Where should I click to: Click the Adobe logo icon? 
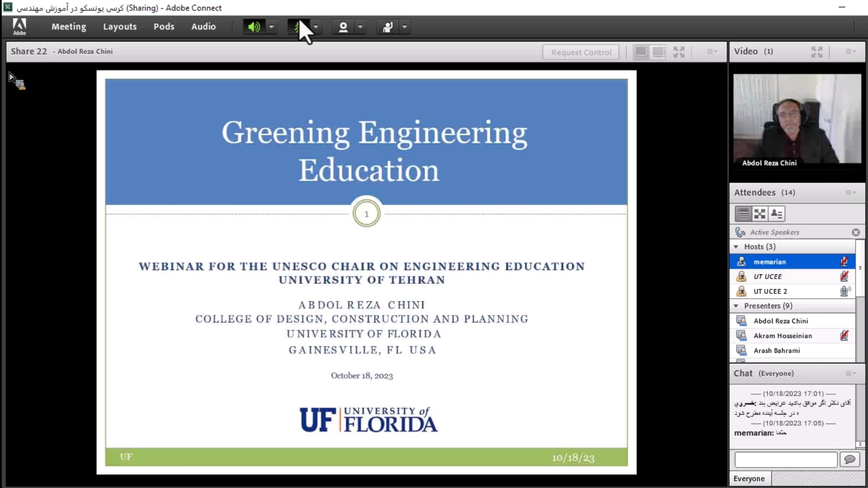20,27
